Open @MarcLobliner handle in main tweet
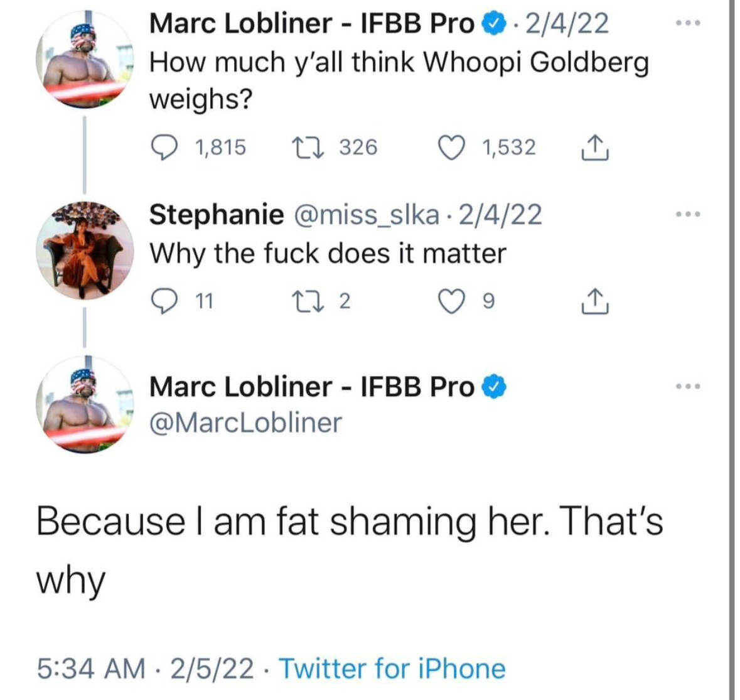740x700 pixels. (245, 423)
